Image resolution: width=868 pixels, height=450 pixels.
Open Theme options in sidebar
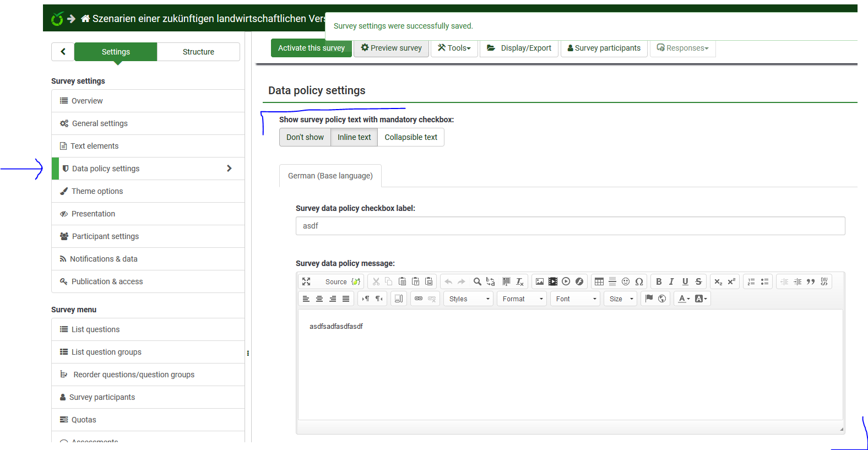[x=97, y=191]
